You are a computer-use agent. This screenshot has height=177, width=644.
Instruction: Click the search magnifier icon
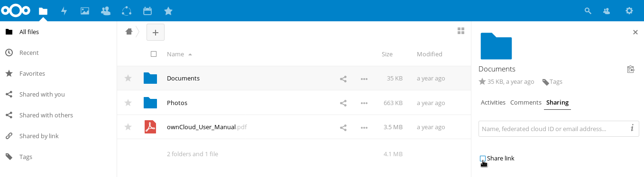pos(588,11)
